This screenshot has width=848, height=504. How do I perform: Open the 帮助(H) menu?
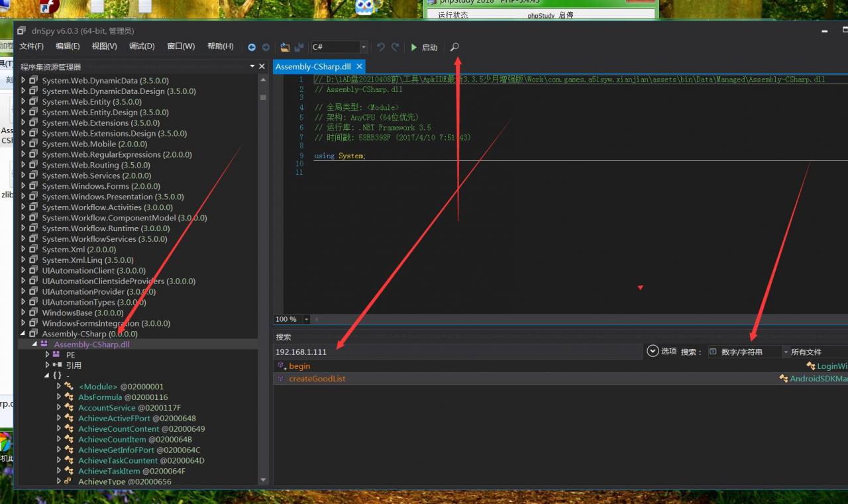tap(221, 46)
